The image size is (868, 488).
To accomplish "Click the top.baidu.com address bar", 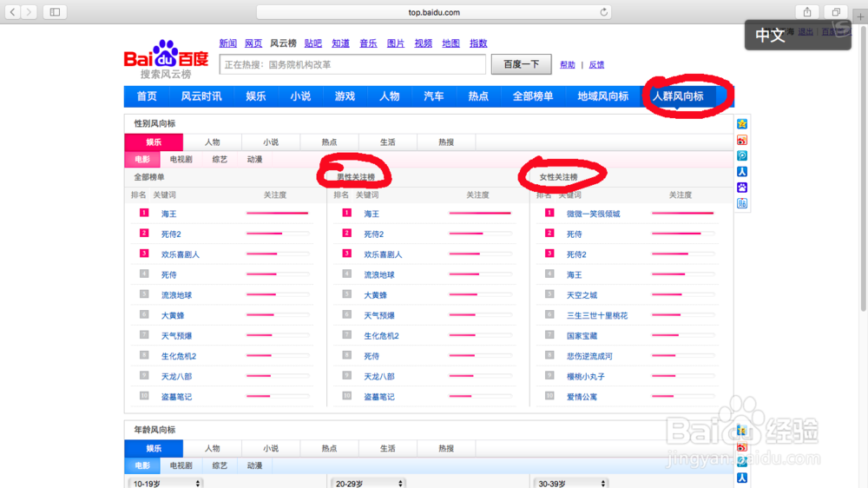I will (434, 11).
